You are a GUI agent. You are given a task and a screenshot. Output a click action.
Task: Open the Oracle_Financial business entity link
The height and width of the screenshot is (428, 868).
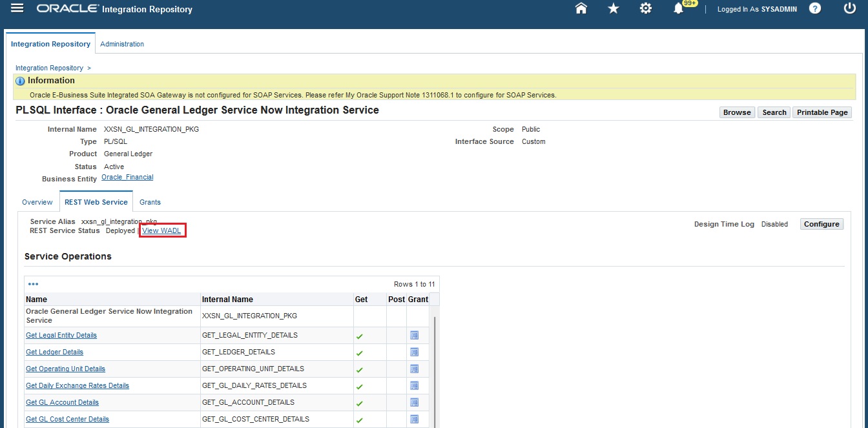tap(127, 177)
